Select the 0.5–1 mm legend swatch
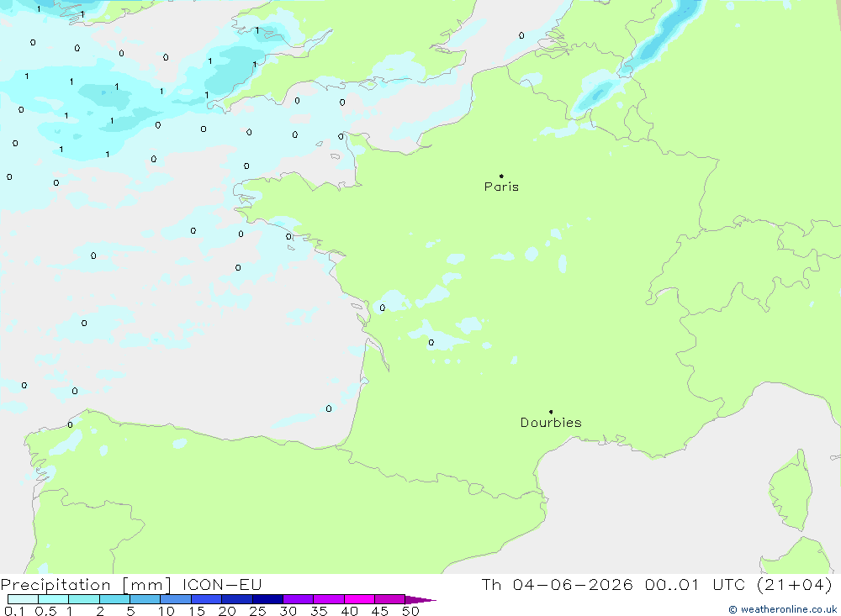Viewport: 841px width, 616px height. 54,599
